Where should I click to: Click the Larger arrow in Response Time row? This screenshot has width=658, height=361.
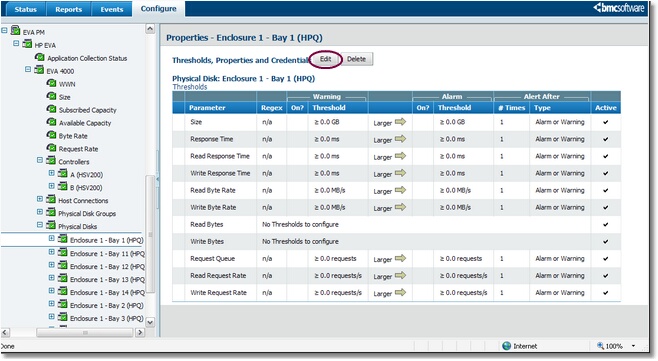pyautogui.click(x=400, y=139)
